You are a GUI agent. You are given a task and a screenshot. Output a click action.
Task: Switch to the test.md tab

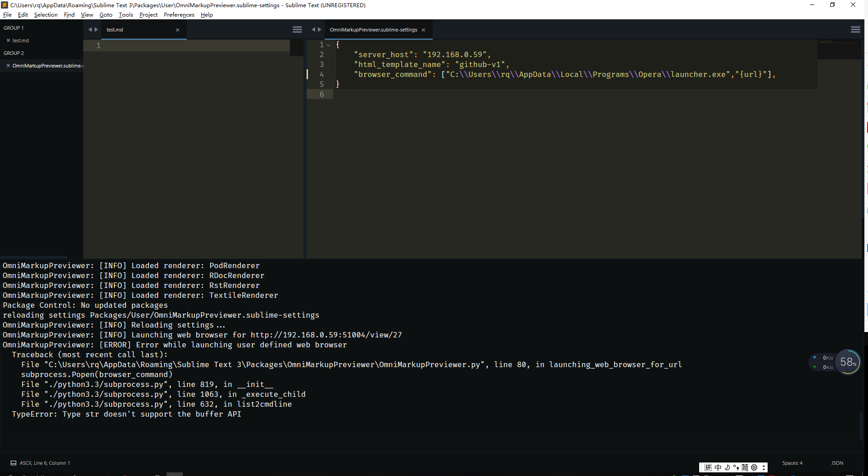[x=143, y=30]
